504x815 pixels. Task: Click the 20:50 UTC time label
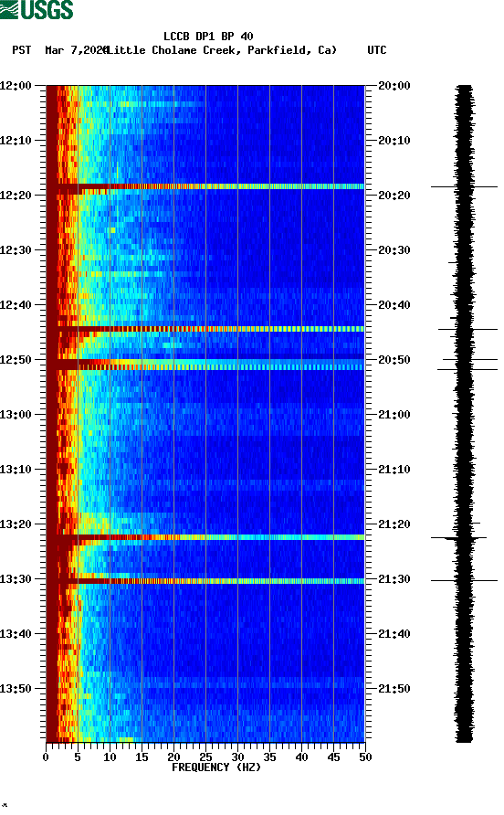[394, 360]
